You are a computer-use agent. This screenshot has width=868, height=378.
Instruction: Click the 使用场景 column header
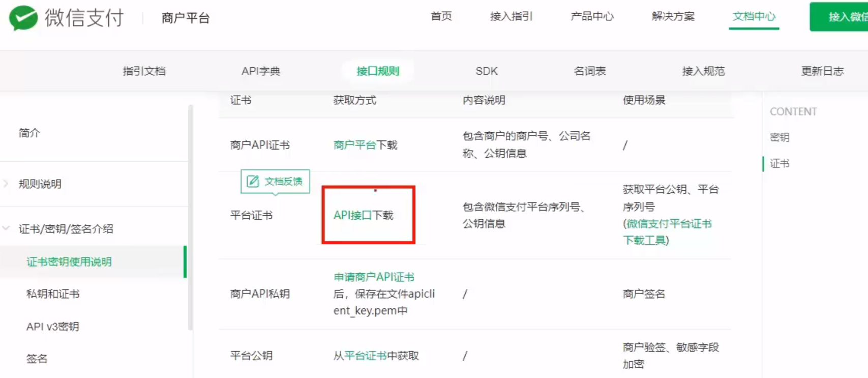644,100
